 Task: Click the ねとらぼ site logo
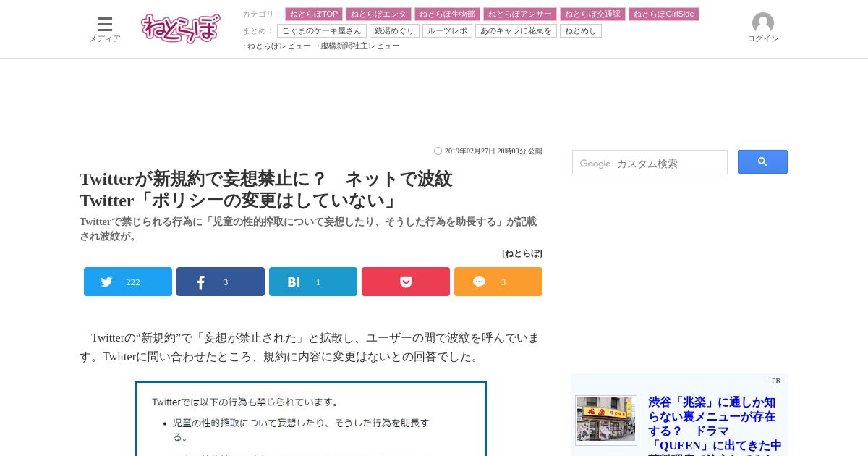(181, 28)
